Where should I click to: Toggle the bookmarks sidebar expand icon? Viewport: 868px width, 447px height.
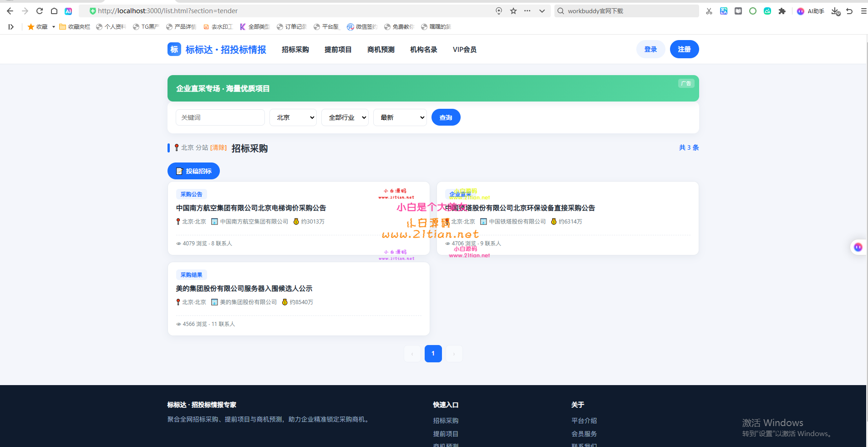pyautogui.click(x=11, y=27)
